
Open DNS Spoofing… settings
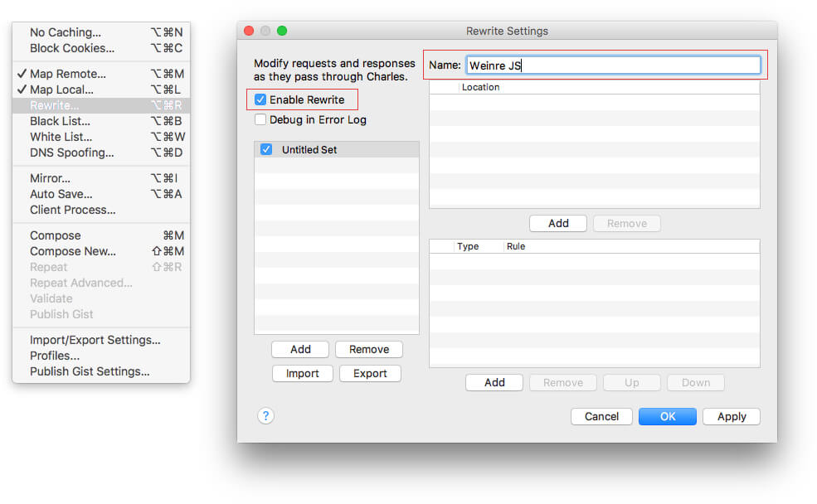[x=71, y=153]
